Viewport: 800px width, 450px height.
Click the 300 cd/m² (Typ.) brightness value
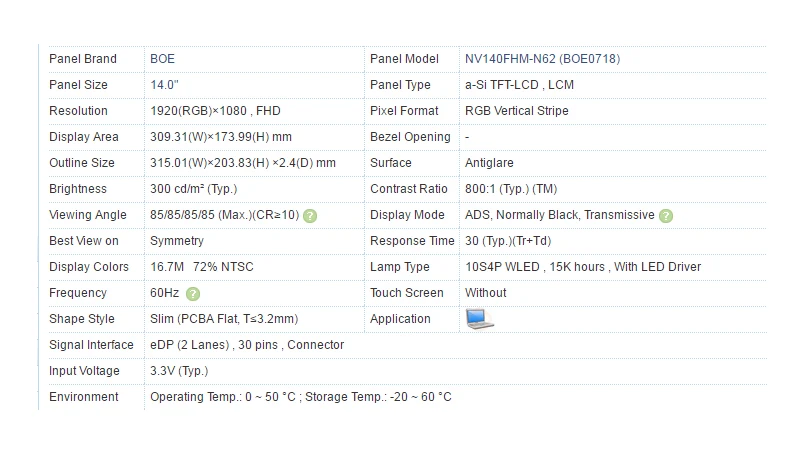193,189
